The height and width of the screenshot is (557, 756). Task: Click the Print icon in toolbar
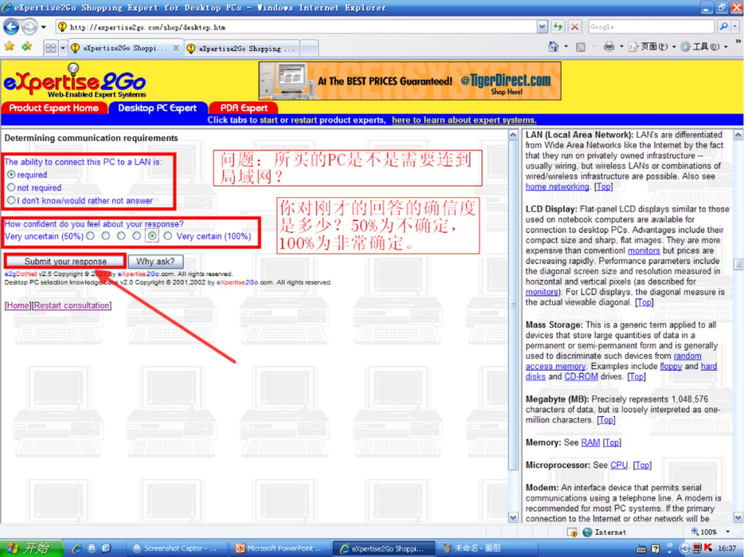[x=609, y=48]
